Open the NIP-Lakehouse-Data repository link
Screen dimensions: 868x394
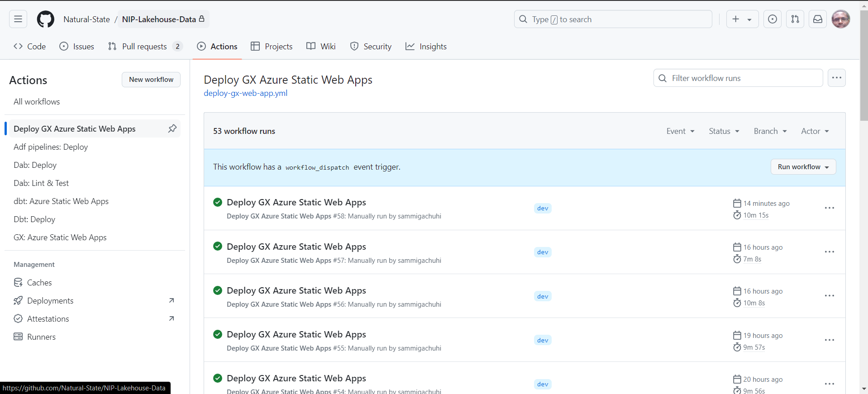pos(163,19)
